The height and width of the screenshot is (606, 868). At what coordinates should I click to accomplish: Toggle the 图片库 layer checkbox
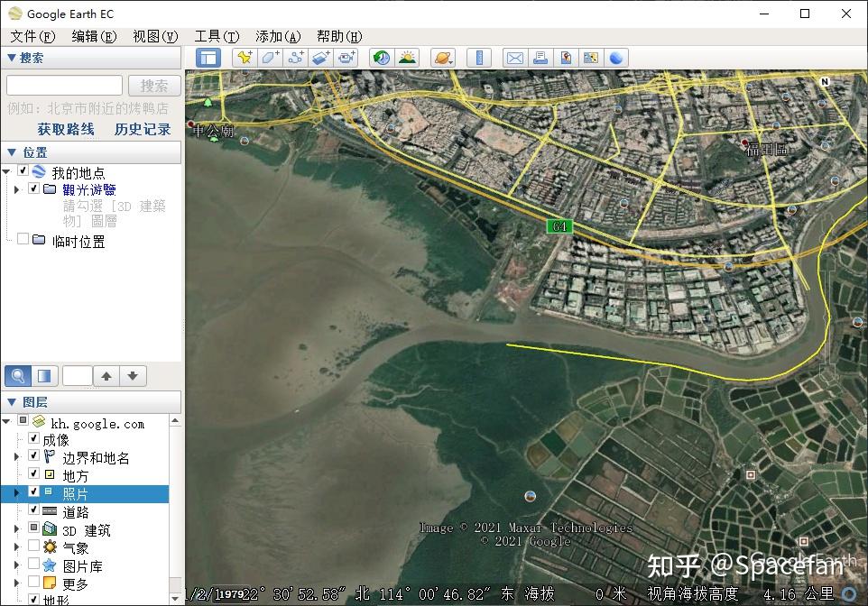33,564
